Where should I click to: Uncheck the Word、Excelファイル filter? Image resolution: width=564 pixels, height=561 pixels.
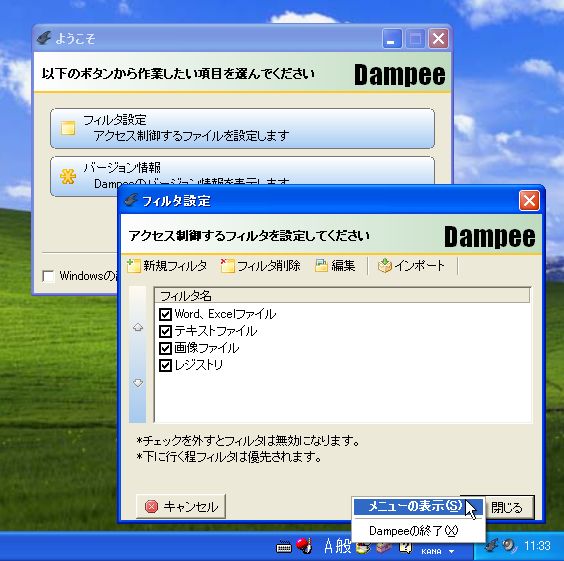165,314
